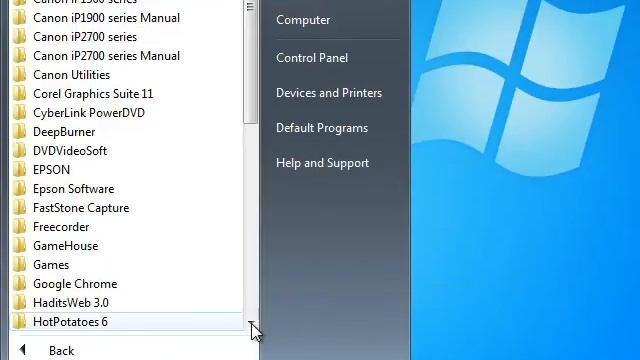Open Help and Support
This screenshot has height=360, width=640.
[322, 163]
